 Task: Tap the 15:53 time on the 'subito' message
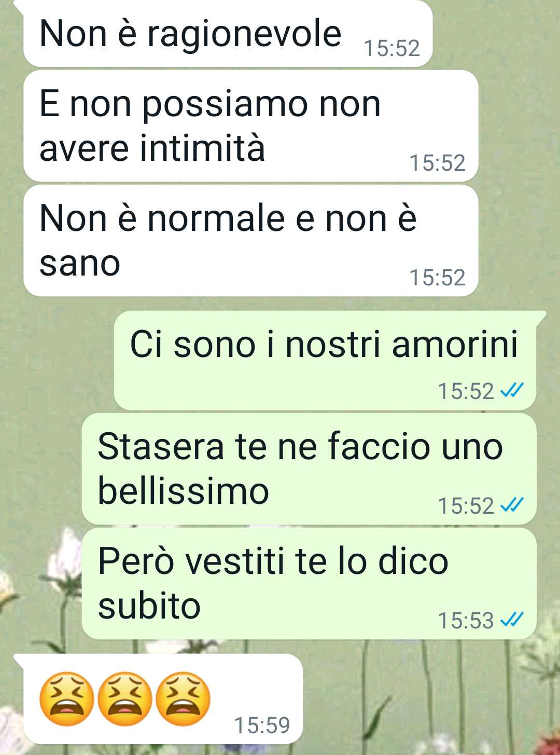click(x=466, y=621)
